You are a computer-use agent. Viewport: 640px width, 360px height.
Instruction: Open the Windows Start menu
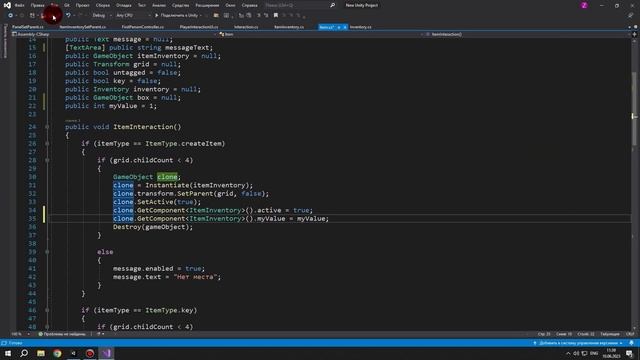[8, 353]
